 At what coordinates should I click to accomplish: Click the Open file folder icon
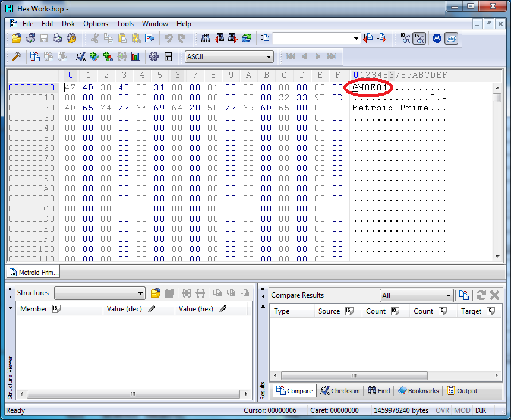(16, 38)
